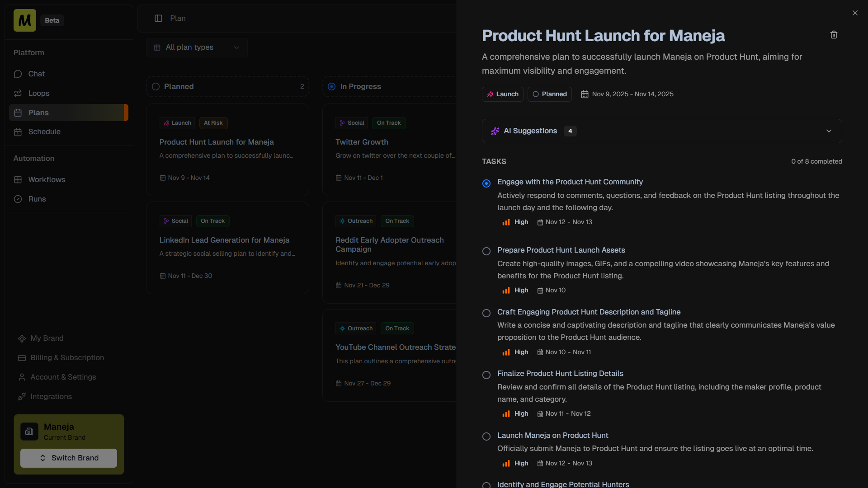This screenshot has height=488, width=868.
Task: Click the Maneja brand building icon
Action: click(x=29, y=432)
